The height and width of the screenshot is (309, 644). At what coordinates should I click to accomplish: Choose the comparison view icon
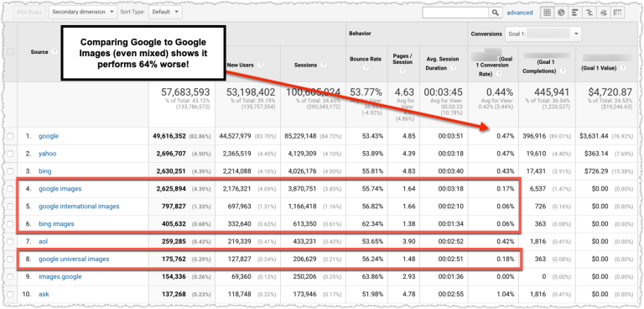(589, 13)
